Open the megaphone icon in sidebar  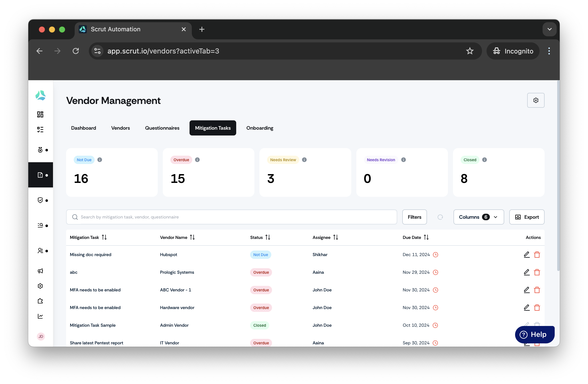coord(40,271)
